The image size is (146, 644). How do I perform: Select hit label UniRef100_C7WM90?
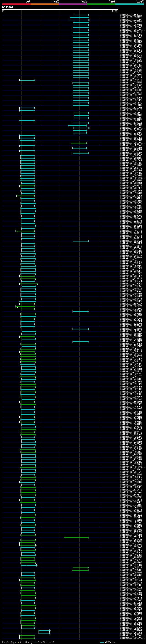pos(131,133)
